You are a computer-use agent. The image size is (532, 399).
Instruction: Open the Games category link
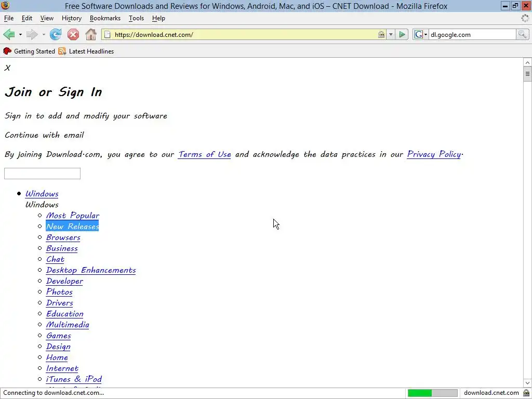[59, 336]
